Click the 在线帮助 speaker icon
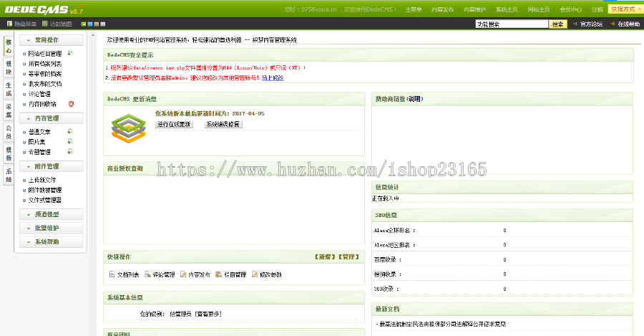 pyautogui.click(x=613, y=24)
